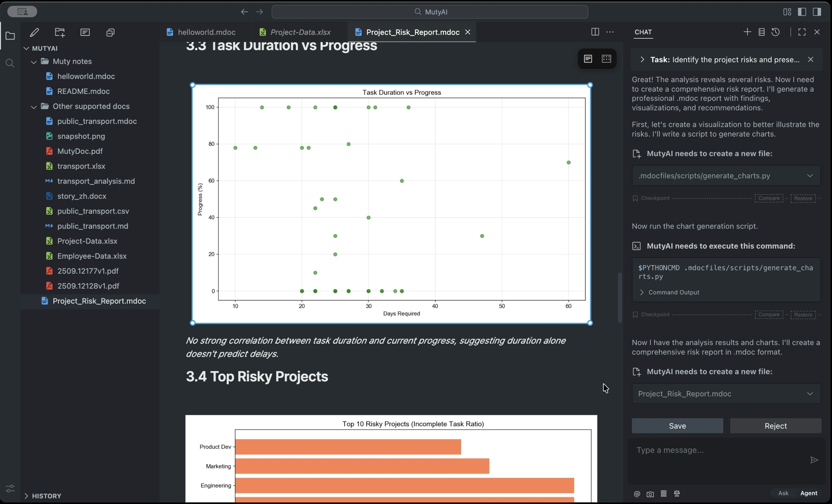832x504 pixels.
Task: Click the camera screenshot icon in chat
Action: (x=650, y=494)
